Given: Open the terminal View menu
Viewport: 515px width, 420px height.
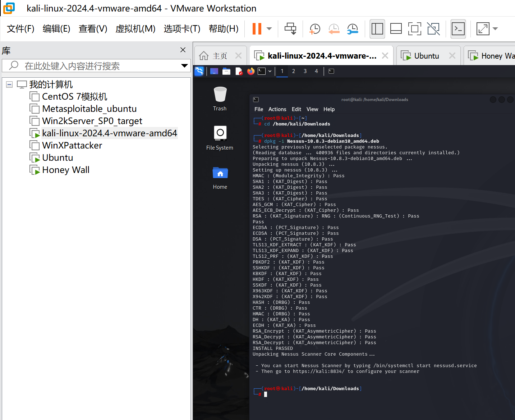Looking at the screenshot, I should (x=312, y=109).
